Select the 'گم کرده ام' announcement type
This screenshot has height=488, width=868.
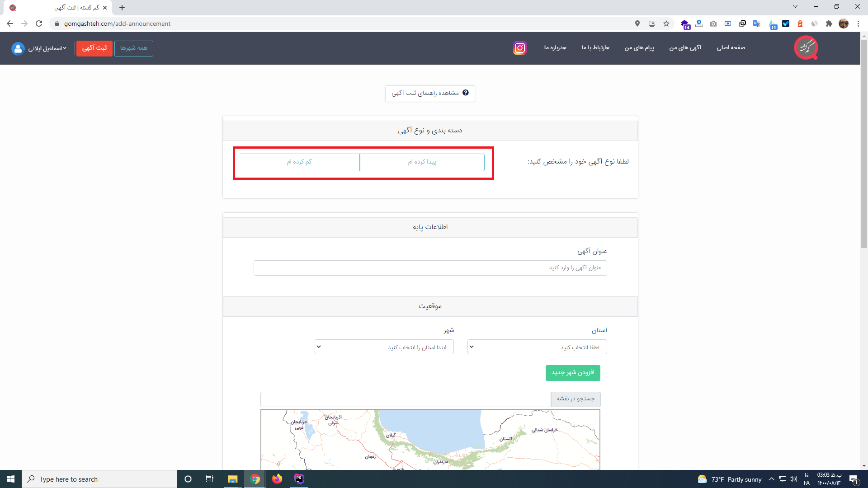tap(299, 162)
